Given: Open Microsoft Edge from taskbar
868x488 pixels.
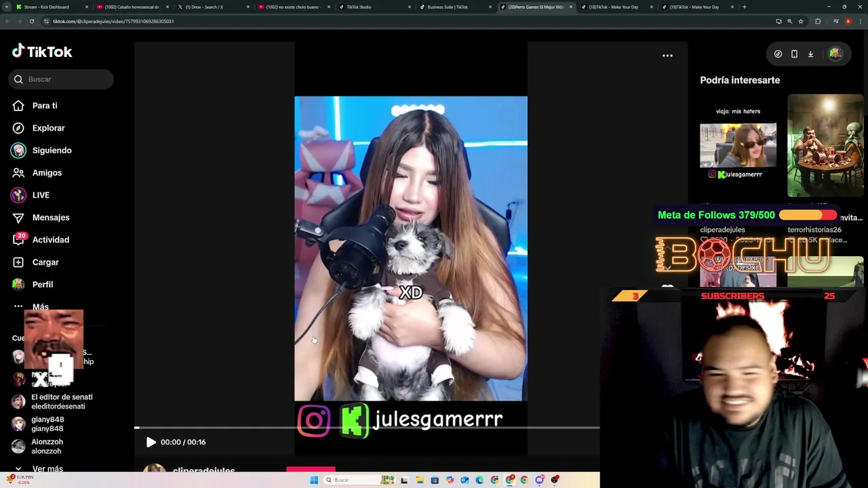Looking at the screenshot, I should (479, 480).
